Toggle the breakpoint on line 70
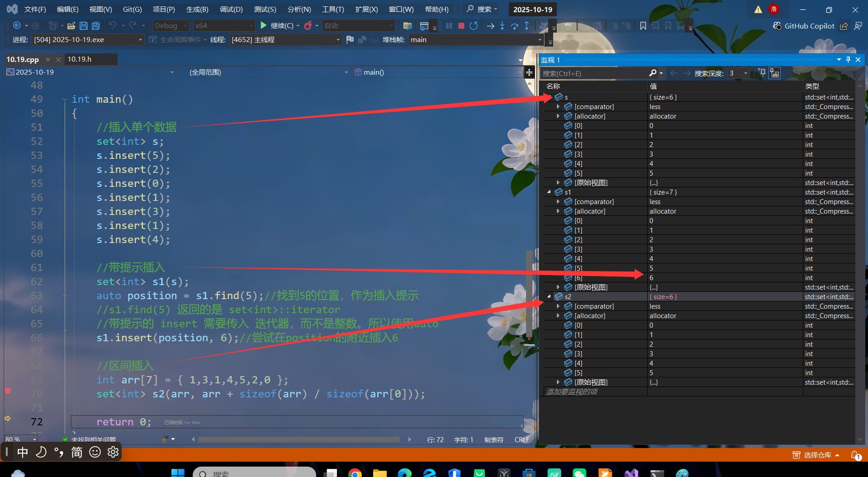The width and height of the screenshot is (868, 477). click(8, 391)
